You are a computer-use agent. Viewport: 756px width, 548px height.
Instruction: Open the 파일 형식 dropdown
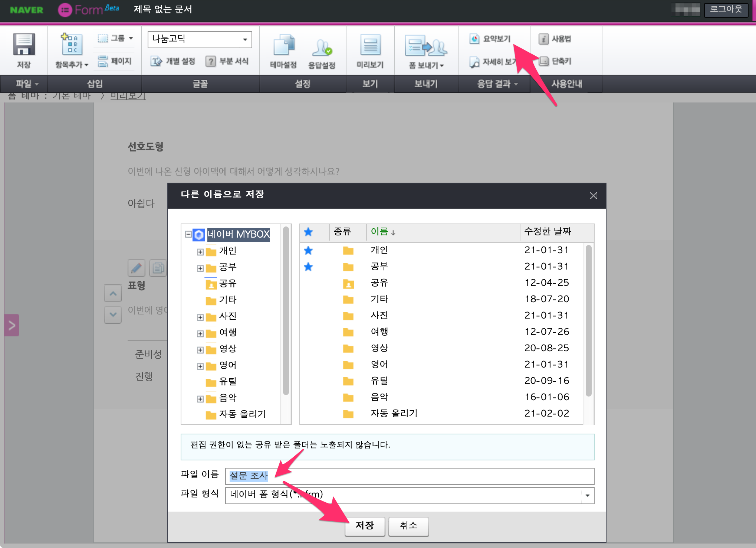coord(587,495)
